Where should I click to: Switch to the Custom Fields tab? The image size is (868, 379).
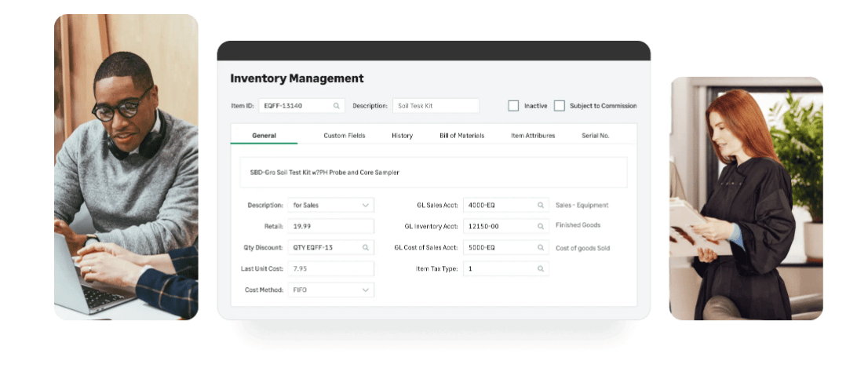(x=345, y=136)
